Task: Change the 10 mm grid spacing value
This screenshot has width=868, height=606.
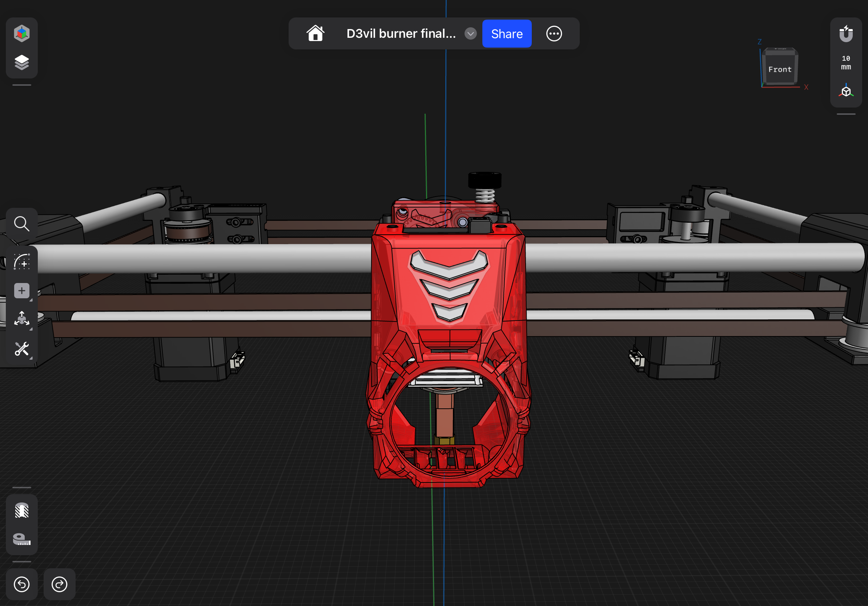Action: [846, 62]
